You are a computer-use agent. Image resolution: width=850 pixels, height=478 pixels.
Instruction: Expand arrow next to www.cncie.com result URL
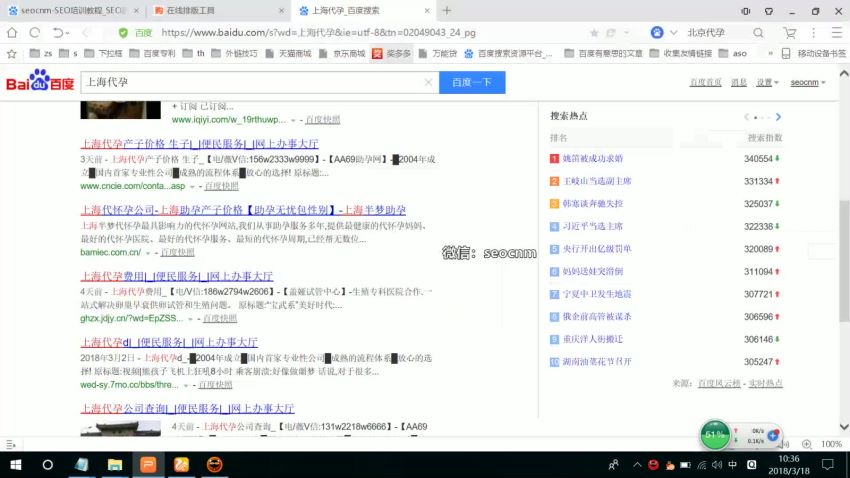[192, 186]
